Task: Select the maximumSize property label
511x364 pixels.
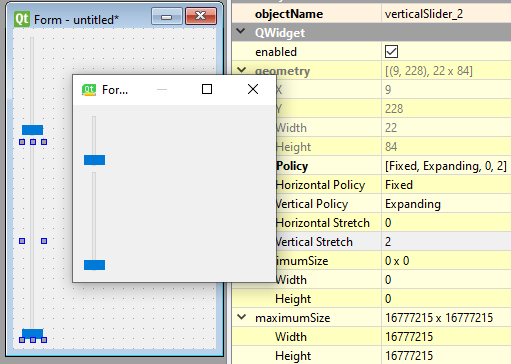Action: click(x=293, y=318)
